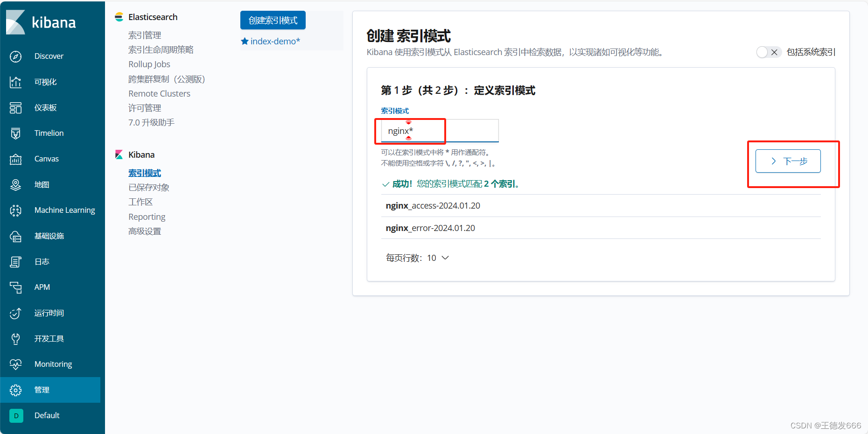Open Monitoring from the sidebar
This screenshot has width=868, height=434.
coord(53,364)
